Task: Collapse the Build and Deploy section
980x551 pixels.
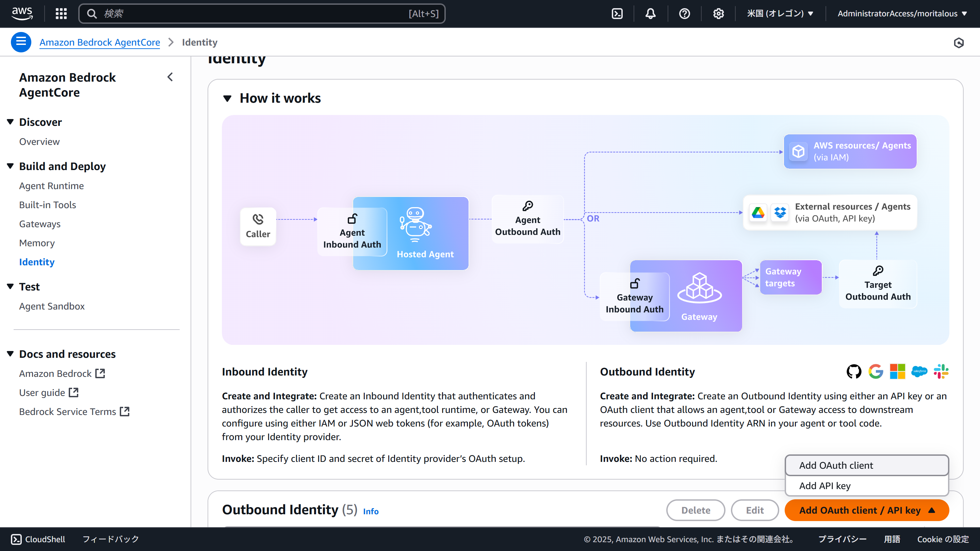Action: pyautogui.click(x=10, y=166)
